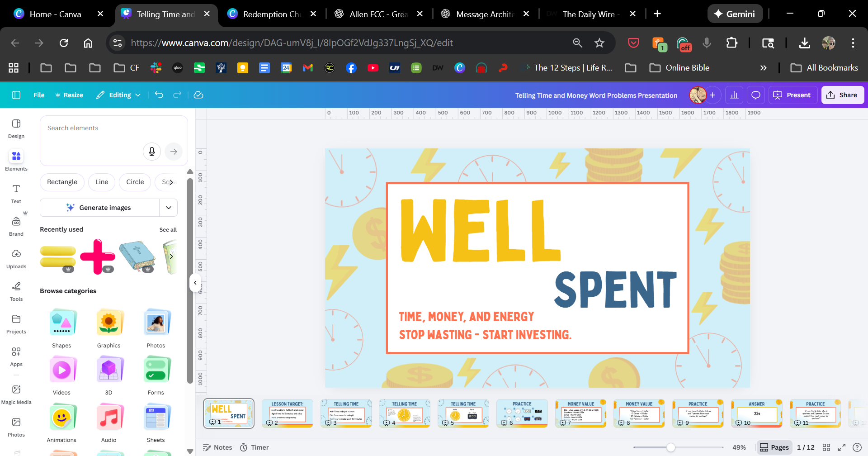Select the Lesson Target slide 2 thumbnail
Viewport: 868px width, 456px height.
[x=288, y=413]
